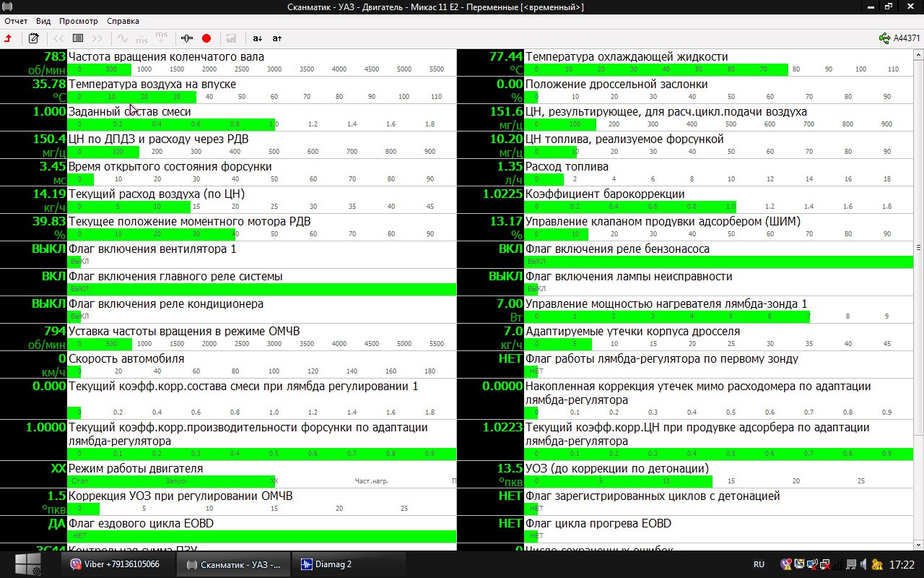Click the previous page double-arrow icon
The height and width of the screenshot is (578, 924).
(58, 38)
